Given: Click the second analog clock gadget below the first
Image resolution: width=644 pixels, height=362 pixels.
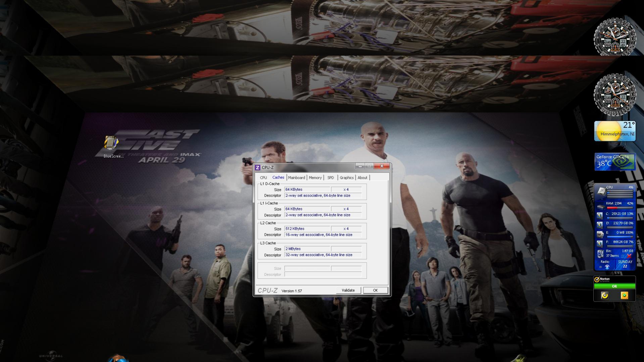Looking at the screenshot, I should click(615, 95).
